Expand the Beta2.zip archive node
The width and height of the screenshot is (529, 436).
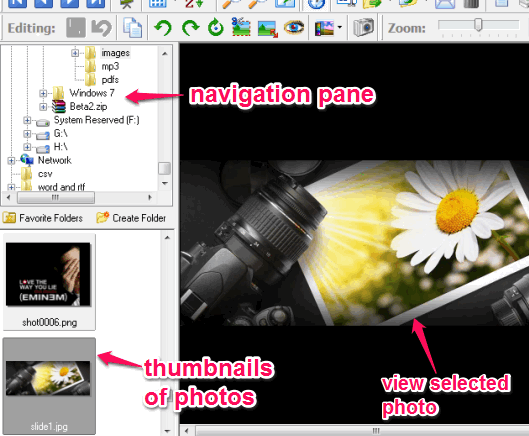43,107
